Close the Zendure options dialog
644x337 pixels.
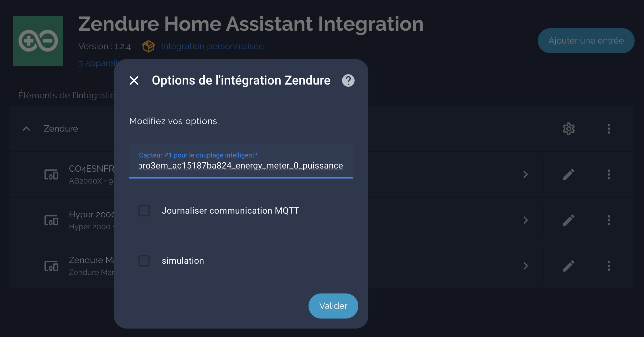pyautogui.click(x=134, y=80)
